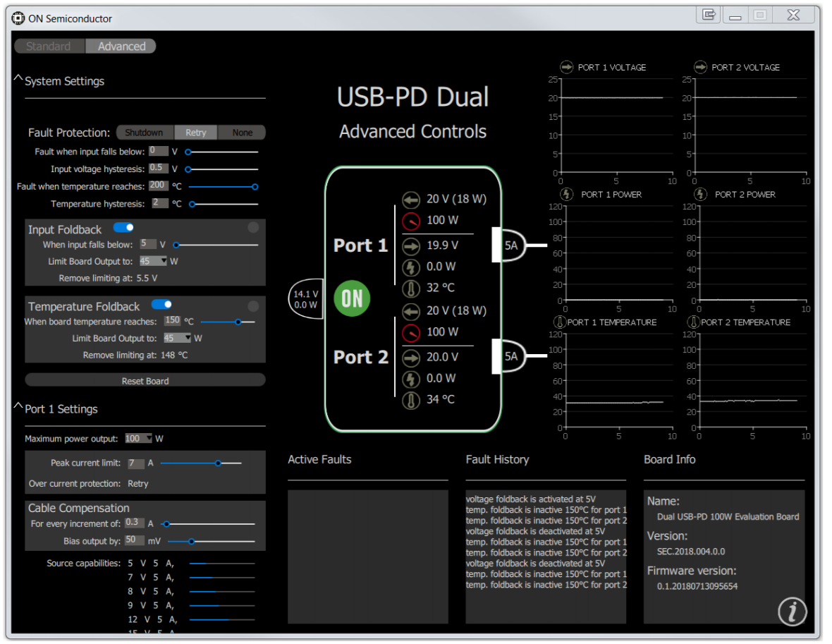Click the info icon in Board Info
This screenshot has width=832, height=644.
(792, 612)
